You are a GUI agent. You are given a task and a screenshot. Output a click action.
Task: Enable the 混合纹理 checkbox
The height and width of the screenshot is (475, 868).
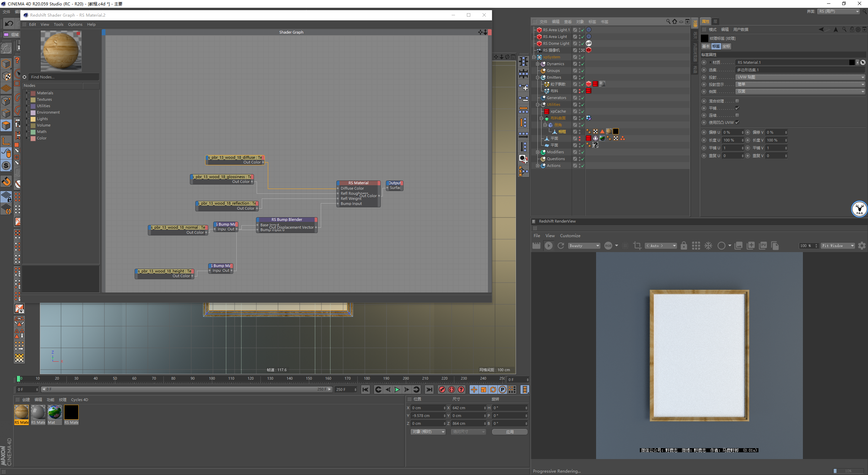[x=737, y=101]
